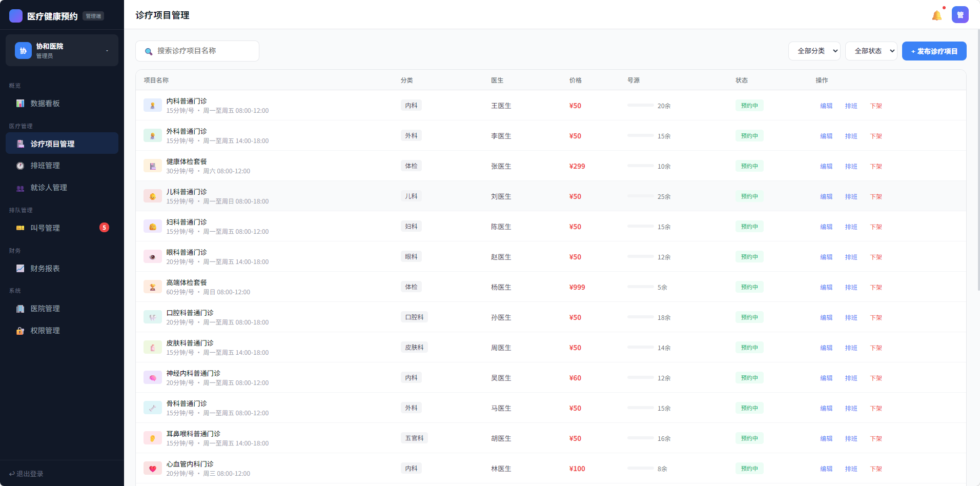Image resolution: width=980 pixels, height=486 pixels.
Task: Click the 排班管理 clock icon
Action: (x=21, y=166)
